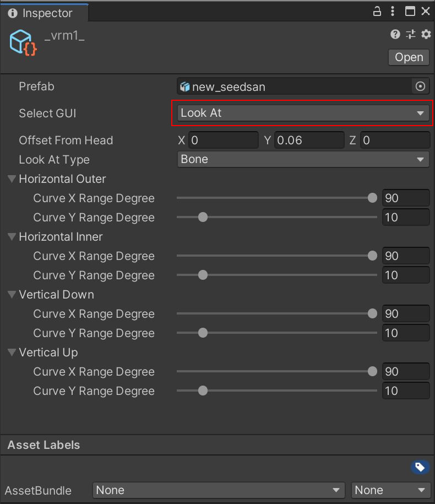Open the component settings gear icon
This screenshot has height=504, width=435.
click(426, 34)
